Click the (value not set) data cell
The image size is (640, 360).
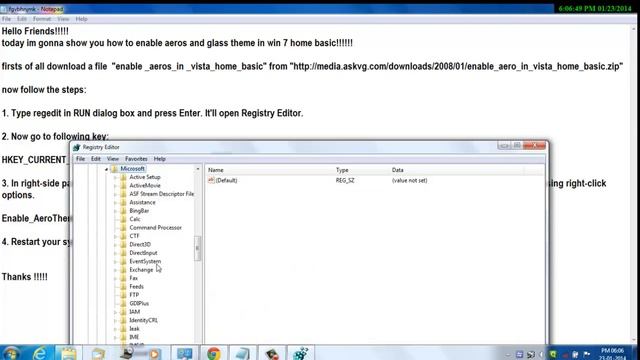coord(409,180)
